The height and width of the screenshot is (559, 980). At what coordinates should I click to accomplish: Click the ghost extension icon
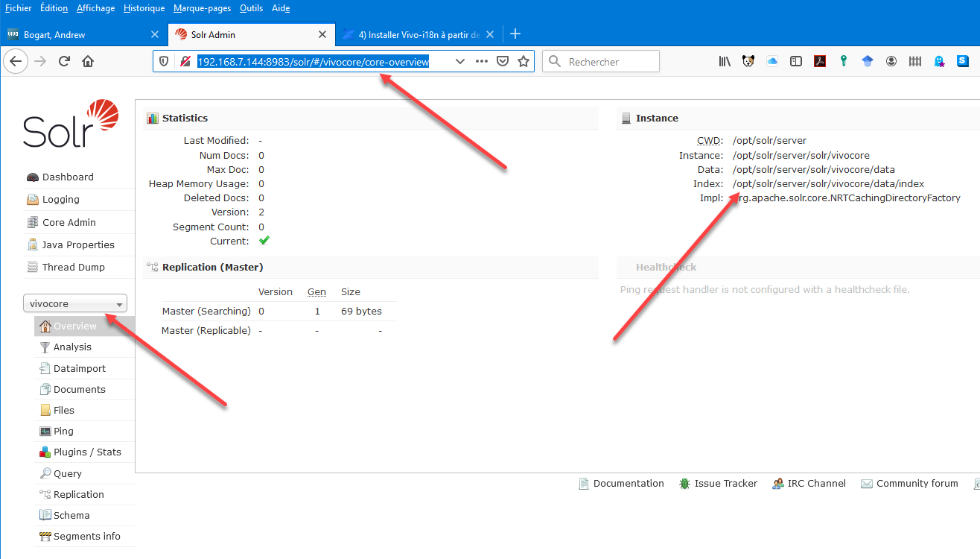click(939, 61)
